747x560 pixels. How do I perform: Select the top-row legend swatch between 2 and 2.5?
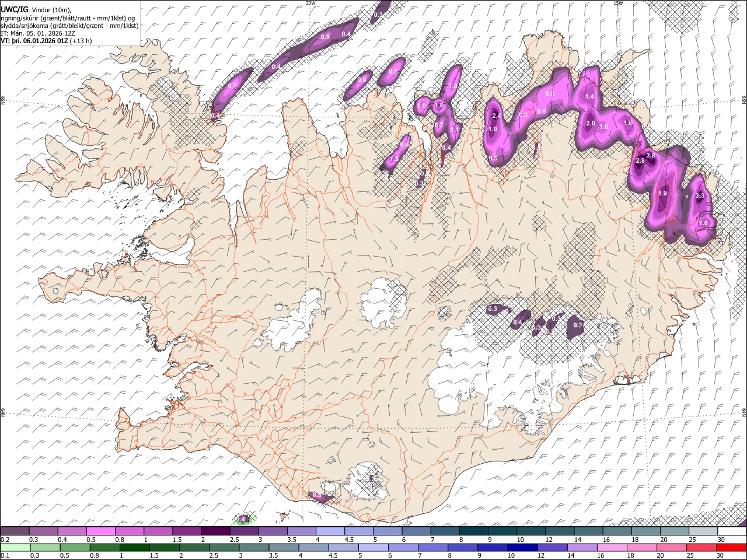coord(215,531)
